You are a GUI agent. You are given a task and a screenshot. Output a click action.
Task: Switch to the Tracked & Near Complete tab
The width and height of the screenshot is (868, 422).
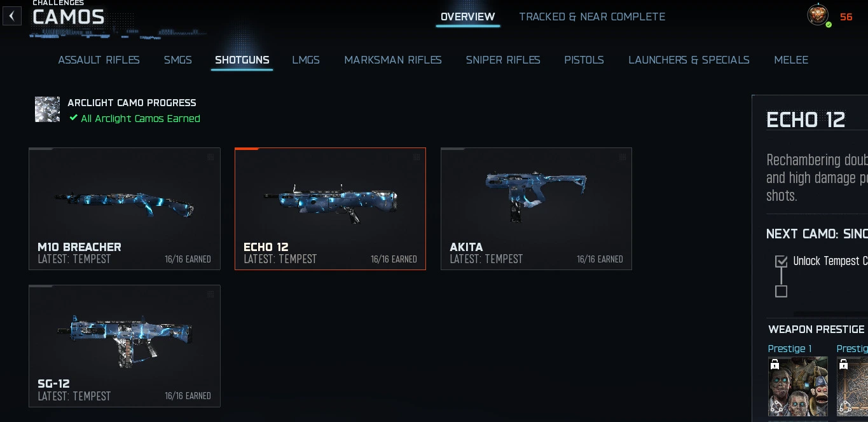pos(592,17)
